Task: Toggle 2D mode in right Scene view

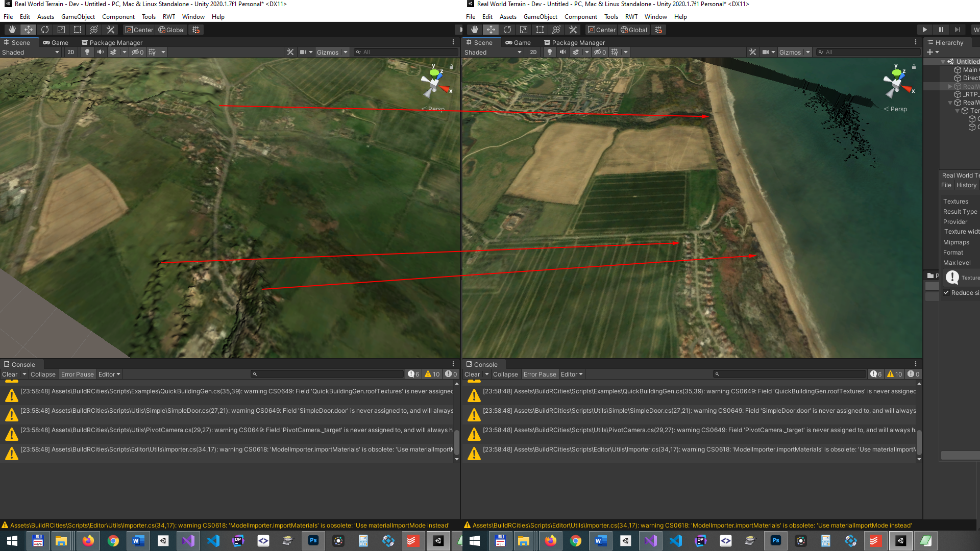Action: pyautogui.click(x=533, y=52)
